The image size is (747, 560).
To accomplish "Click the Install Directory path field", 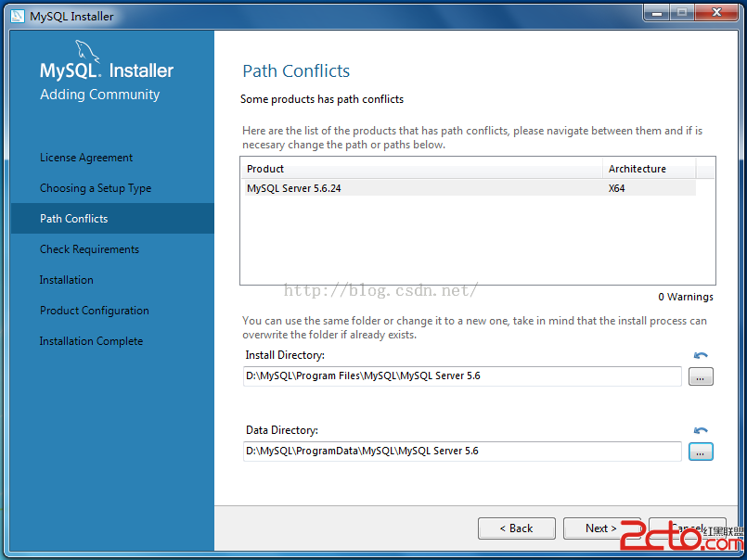I will pyautogui.click(x=462, y=376).
